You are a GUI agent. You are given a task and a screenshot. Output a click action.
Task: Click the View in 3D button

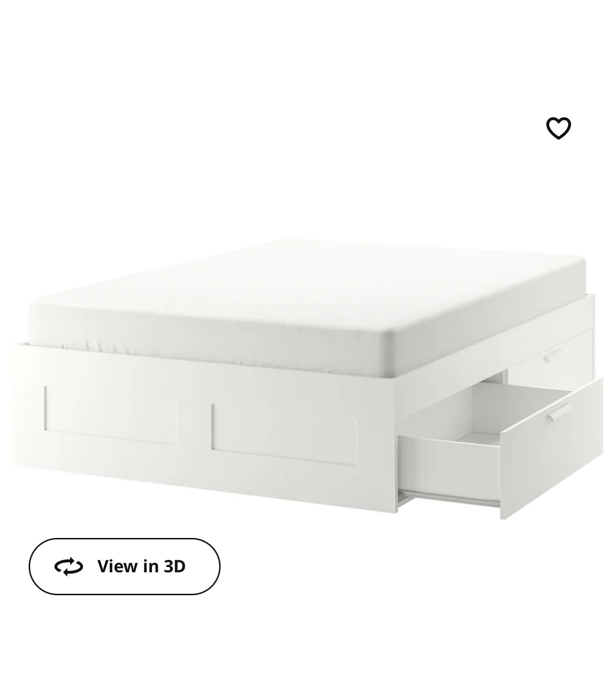pos(125,566)
